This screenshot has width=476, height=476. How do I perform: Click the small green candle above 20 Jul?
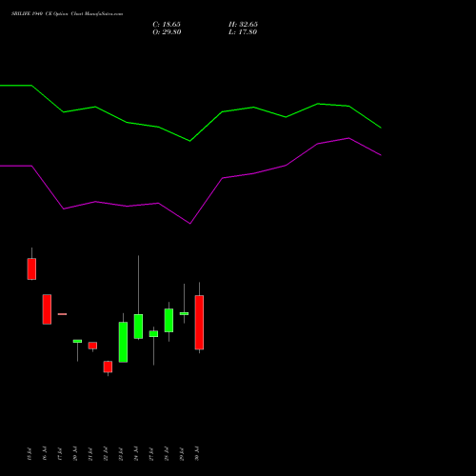[x=77, y=341]
